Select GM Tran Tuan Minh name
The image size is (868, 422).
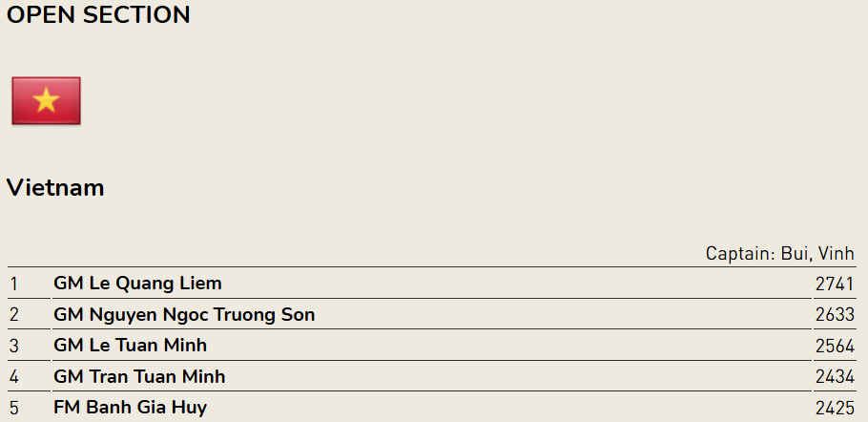[x=139, y=376]
